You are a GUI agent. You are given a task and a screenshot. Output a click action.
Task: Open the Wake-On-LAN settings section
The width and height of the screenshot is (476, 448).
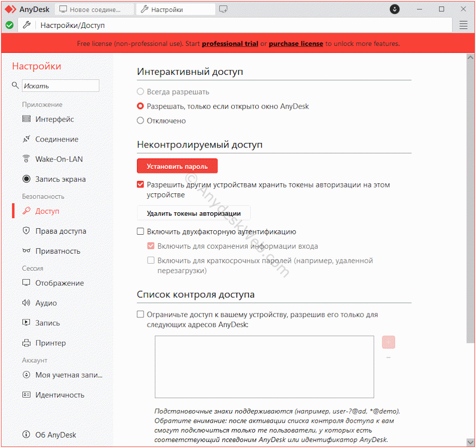(59, 159)
